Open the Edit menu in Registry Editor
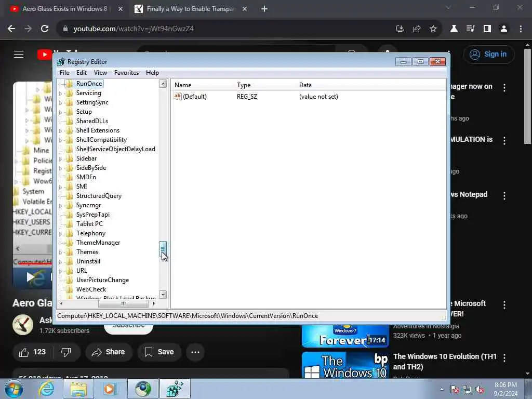 (82, 73)
